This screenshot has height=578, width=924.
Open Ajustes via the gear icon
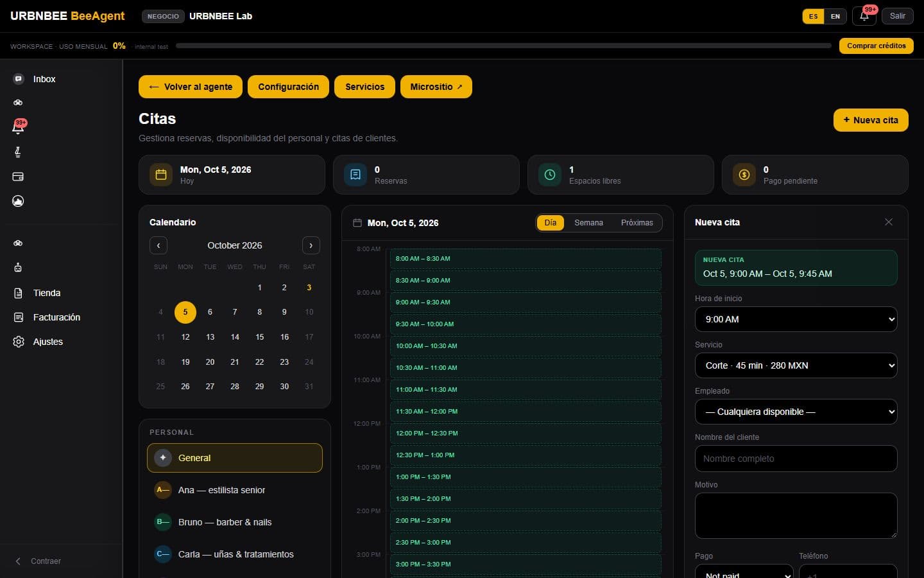click(x=18, y=342)
